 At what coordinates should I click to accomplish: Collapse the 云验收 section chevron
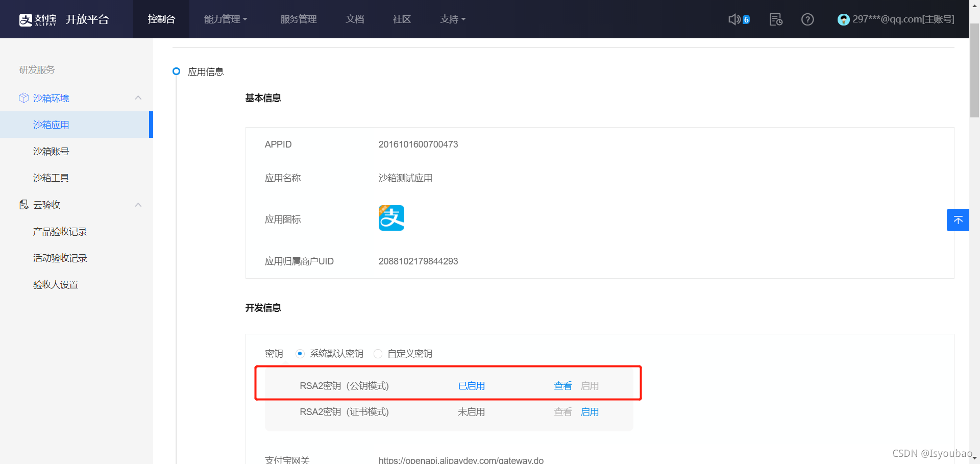(x=138, y=205)
